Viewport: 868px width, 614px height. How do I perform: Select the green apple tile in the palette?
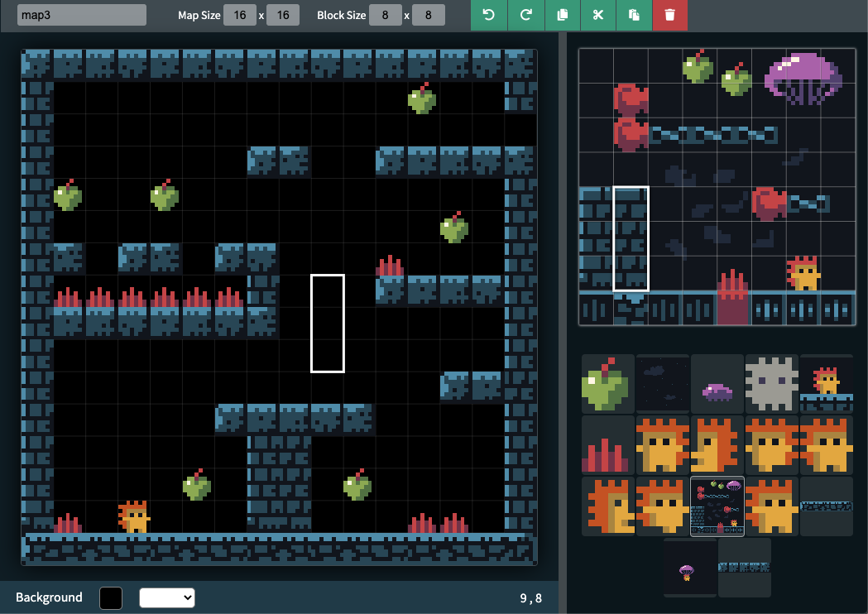(x=607, y=383)
